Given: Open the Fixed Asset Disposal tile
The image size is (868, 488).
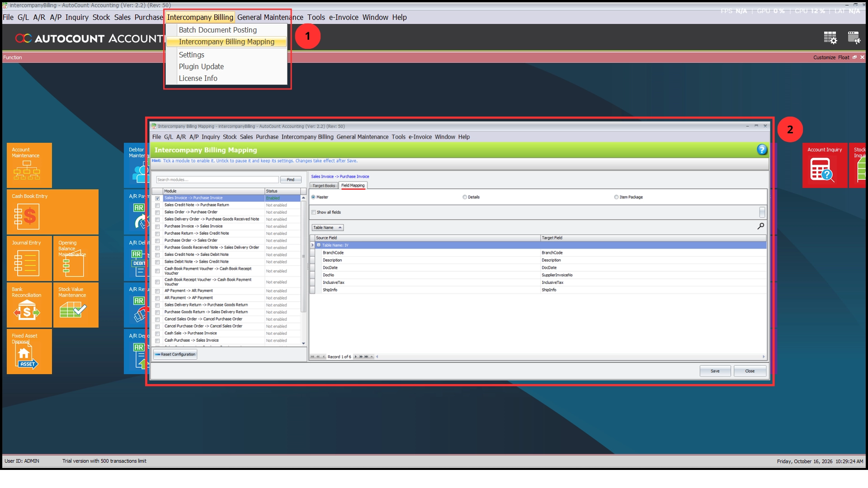Looking at the screenshot, I should [29, 352].
